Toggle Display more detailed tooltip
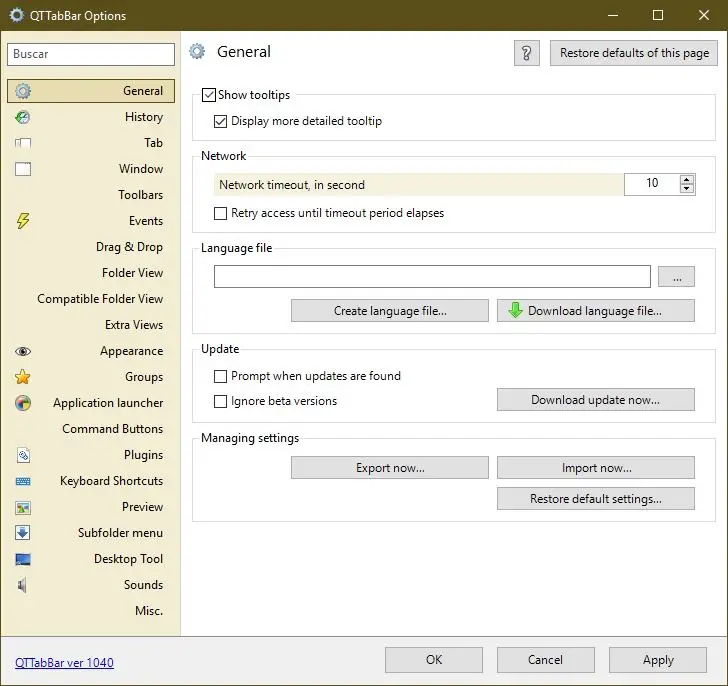This screenshot has width=728, height=686. (x=221, y=121)
